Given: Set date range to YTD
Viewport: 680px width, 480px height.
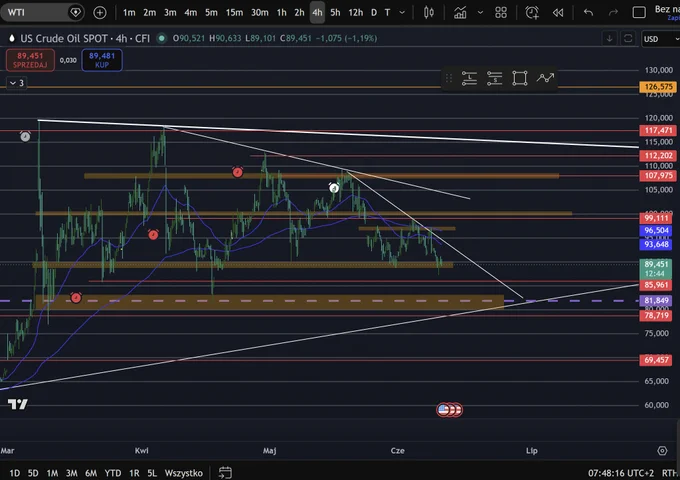Looking at the screenshot, I should coord(113,473).
